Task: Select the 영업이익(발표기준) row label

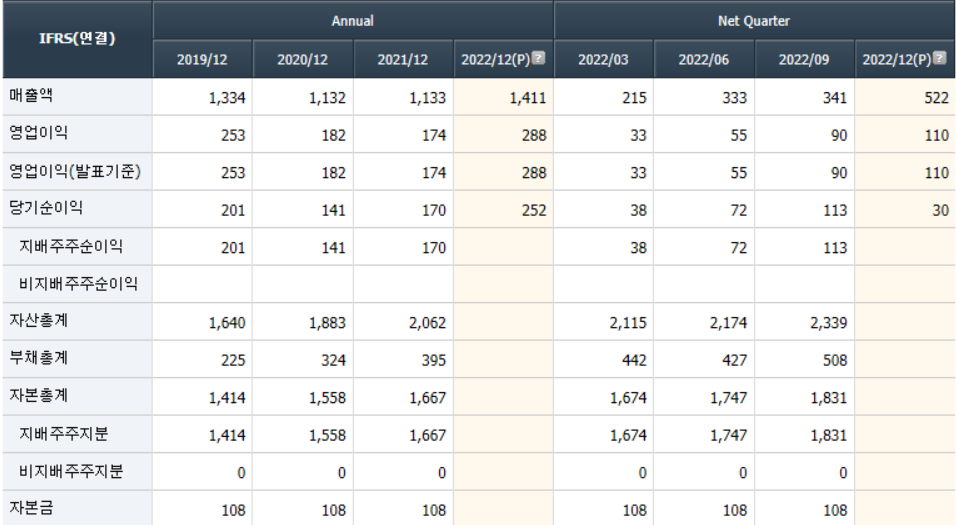Action: (x=75, y=171)
